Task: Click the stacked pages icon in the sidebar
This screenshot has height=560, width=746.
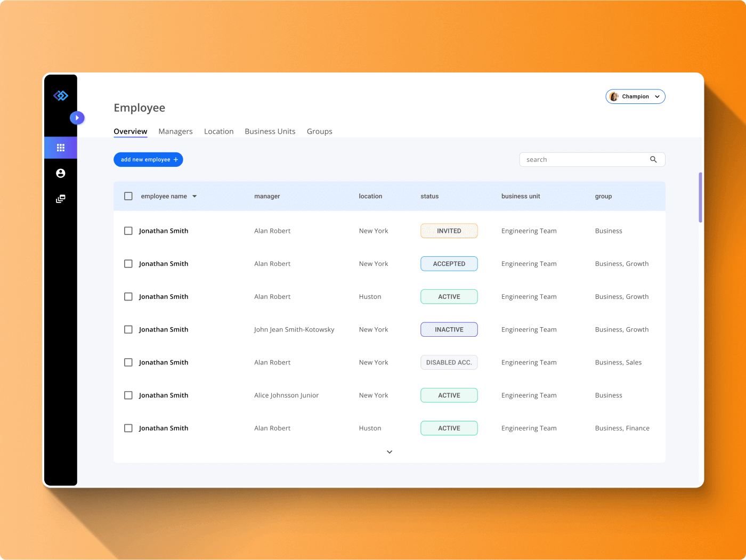Action: click(61, 199)
